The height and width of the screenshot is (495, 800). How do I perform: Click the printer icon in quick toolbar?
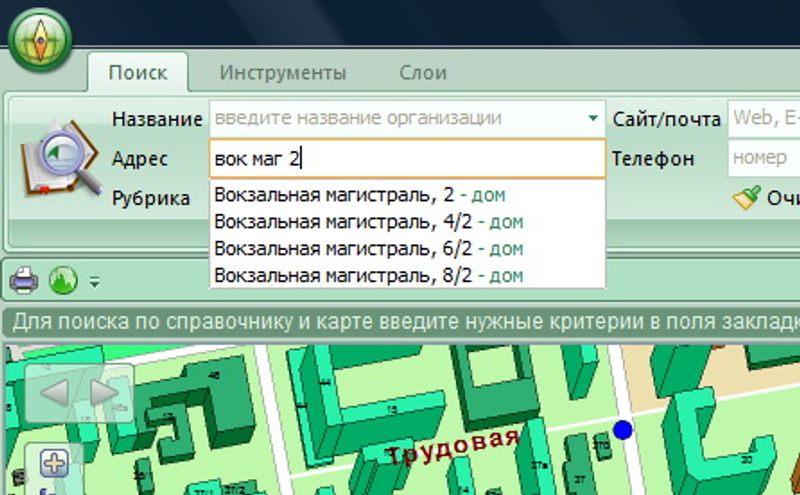[x=24, y=282]
